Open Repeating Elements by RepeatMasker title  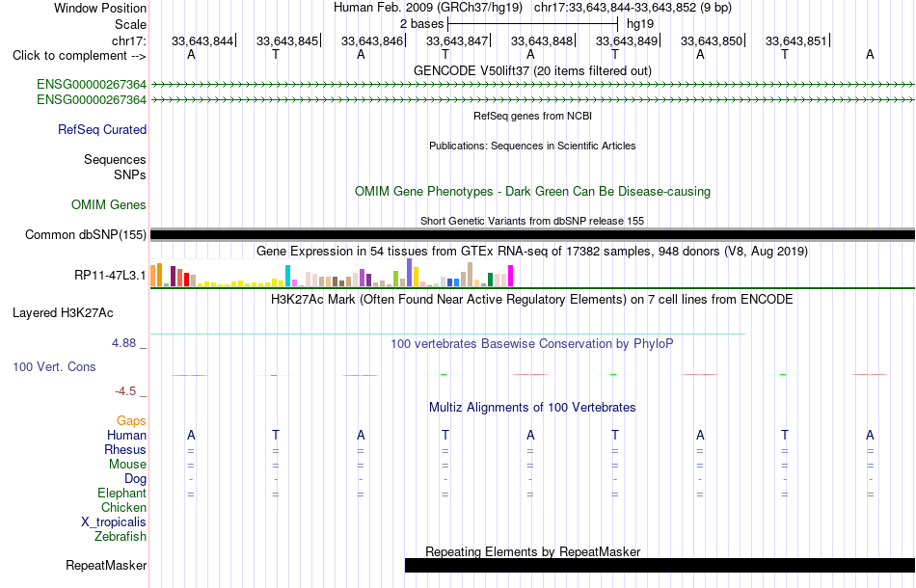point(532,551)
